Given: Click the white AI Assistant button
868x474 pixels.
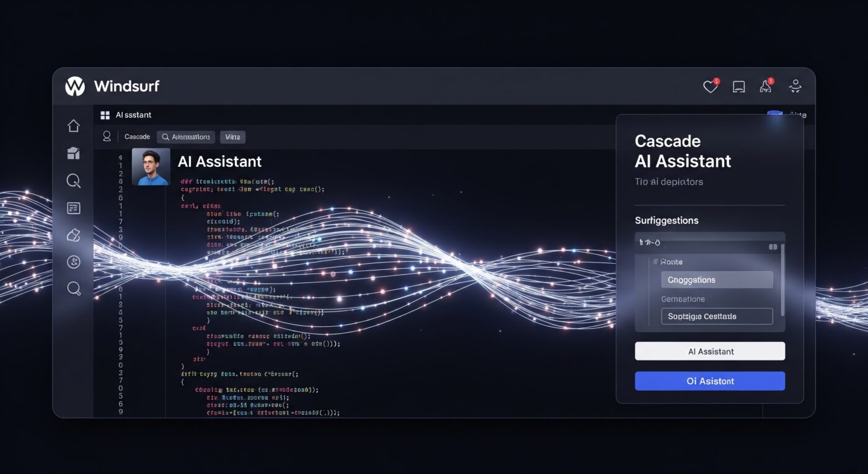Looking at the screenshot, I should (x=710, y=351).
